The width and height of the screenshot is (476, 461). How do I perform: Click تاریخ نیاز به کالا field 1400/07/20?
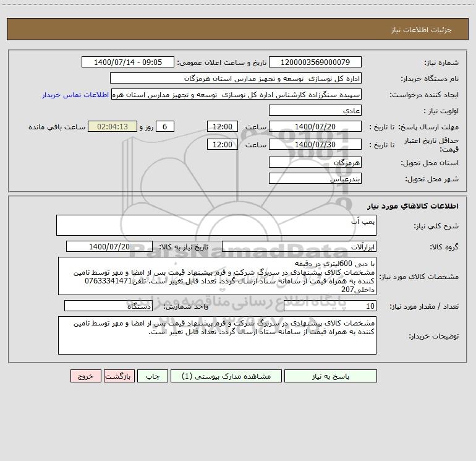click(x=109, y=246)
